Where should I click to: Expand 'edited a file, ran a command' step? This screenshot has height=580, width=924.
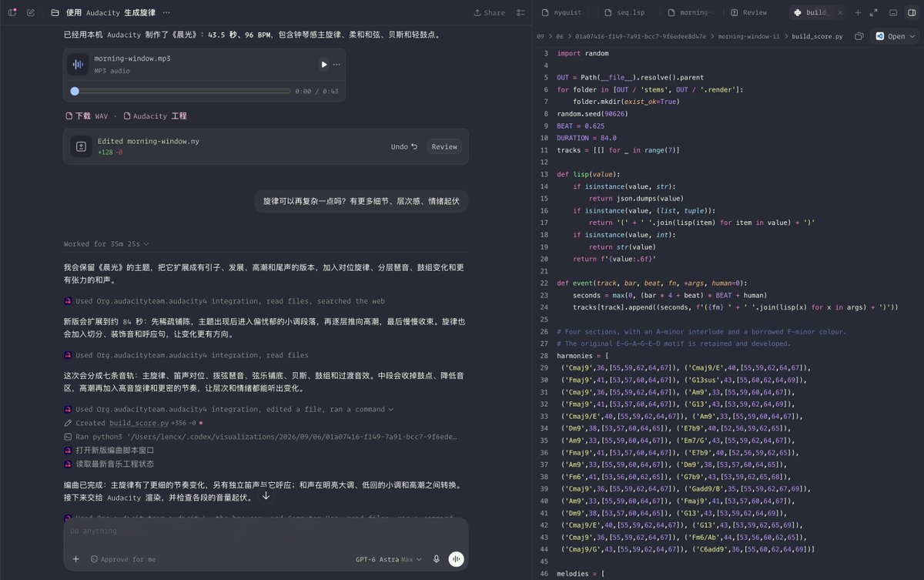click(x=235, y=409)
